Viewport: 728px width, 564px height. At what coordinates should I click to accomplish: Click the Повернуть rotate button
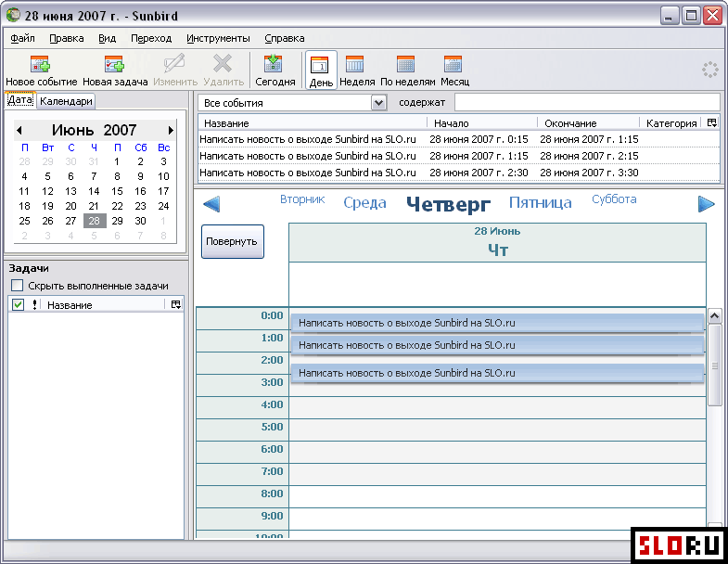coord(232,241)
